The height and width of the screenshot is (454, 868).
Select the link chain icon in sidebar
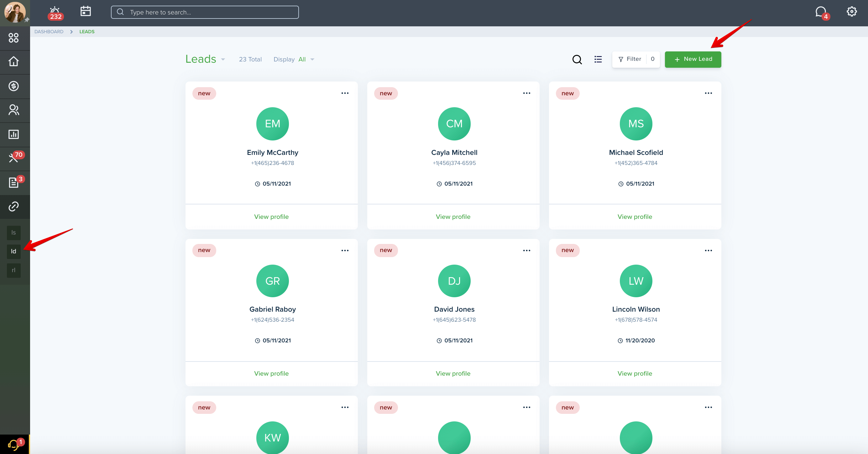(13, 206)
